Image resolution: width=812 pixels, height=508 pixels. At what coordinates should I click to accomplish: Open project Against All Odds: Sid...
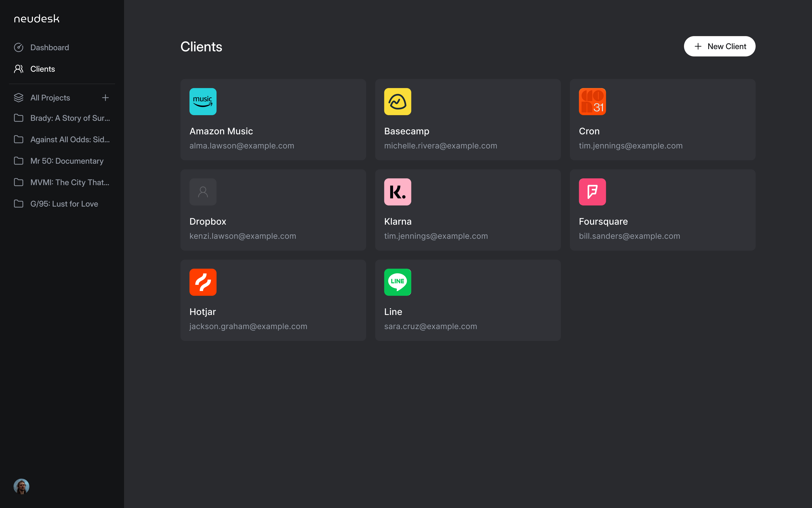coord(70,139)
